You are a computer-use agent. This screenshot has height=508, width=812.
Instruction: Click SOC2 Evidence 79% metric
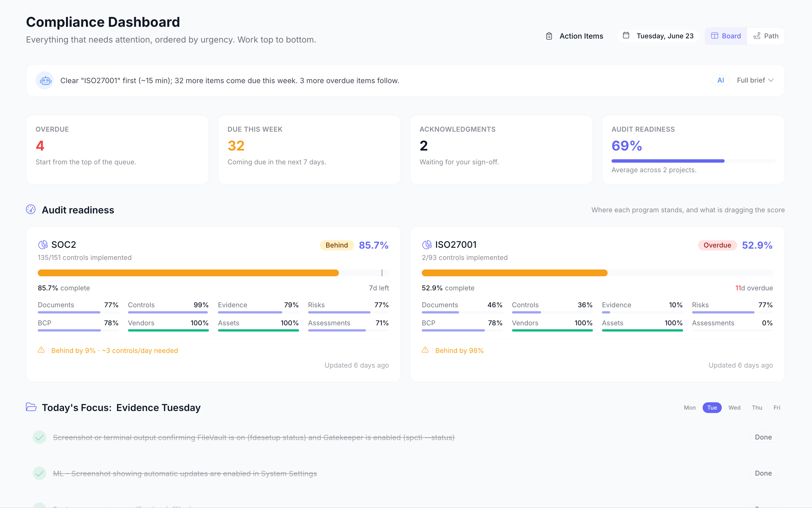click(x=258, y=307)
